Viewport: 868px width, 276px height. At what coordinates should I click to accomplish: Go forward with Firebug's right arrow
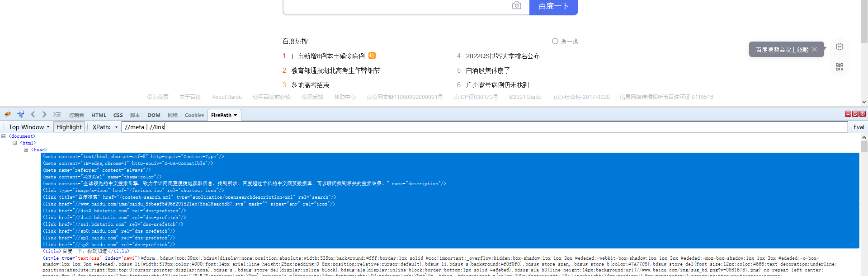pos(44,114)
